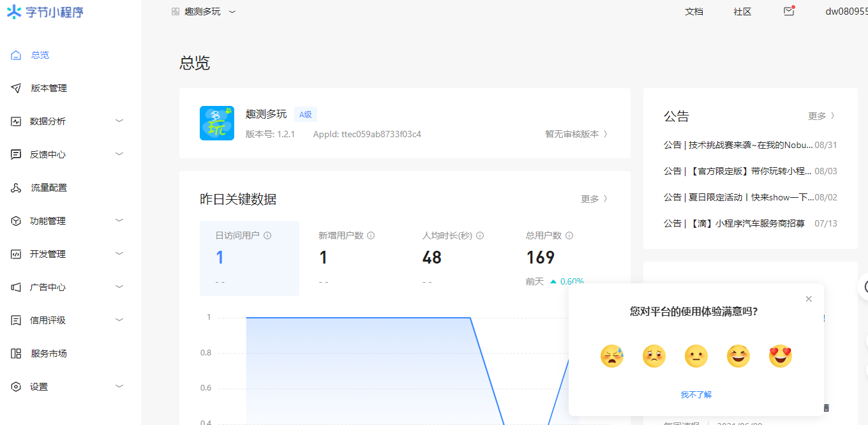This screenshot has height=425, width=868.
Task: Click the 流量配置 icon
Action: (17, 188)
